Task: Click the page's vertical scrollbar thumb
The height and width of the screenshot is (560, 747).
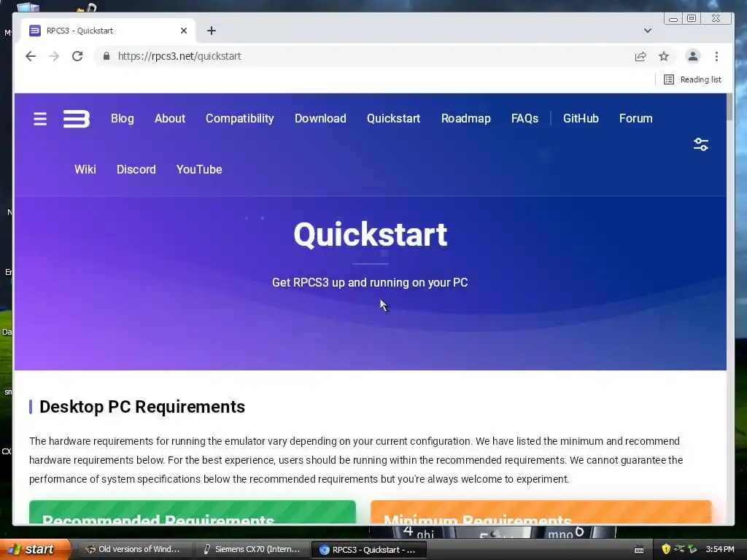Action: coord(729,107)
